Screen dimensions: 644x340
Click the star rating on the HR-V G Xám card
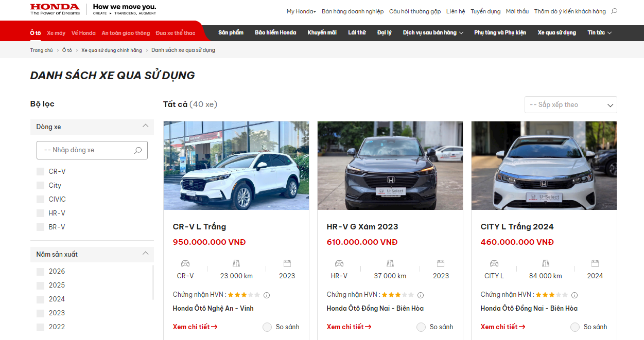click(398, 295)
